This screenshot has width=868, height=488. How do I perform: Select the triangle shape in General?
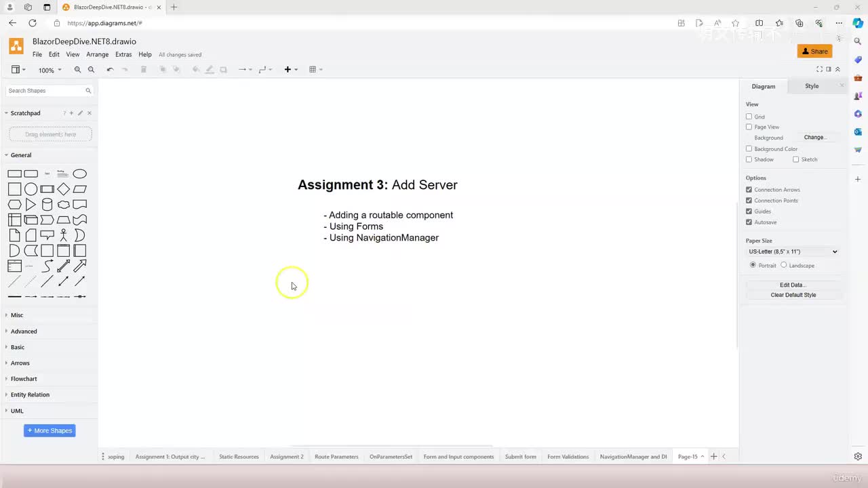pyautogui.click(x=31, y=205)
